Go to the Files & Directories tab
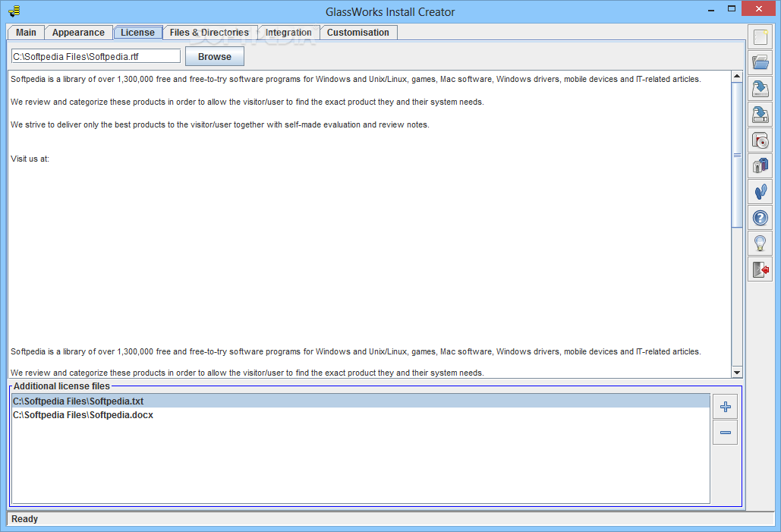Viewport: 781px width, 532px height. tap(209, 33)
